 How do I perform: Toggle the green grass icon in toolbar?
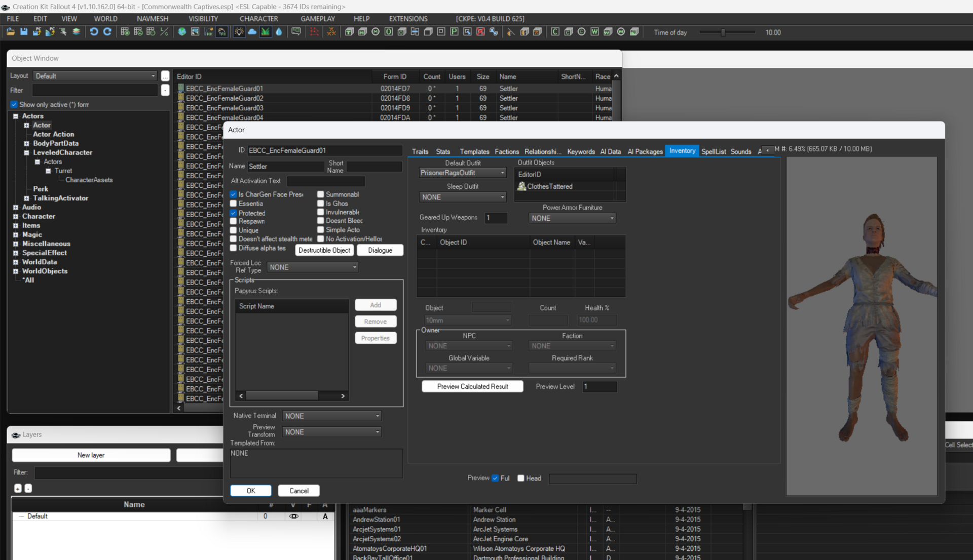click(265, 32)
